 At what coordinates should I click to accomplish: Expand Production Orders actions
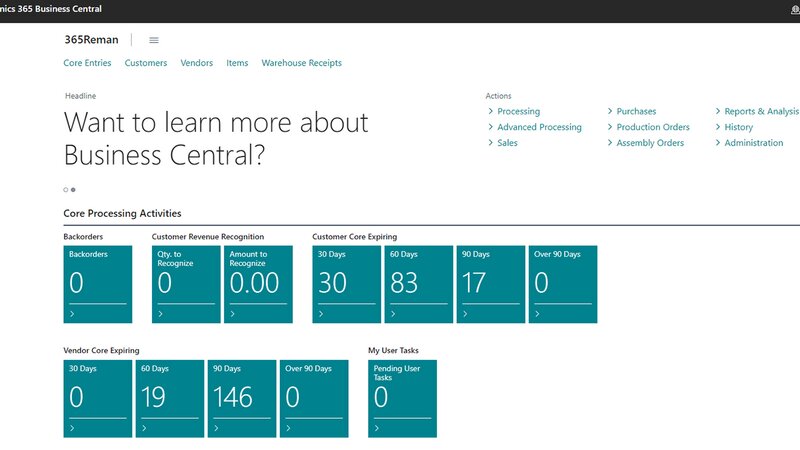coord(648,127)
